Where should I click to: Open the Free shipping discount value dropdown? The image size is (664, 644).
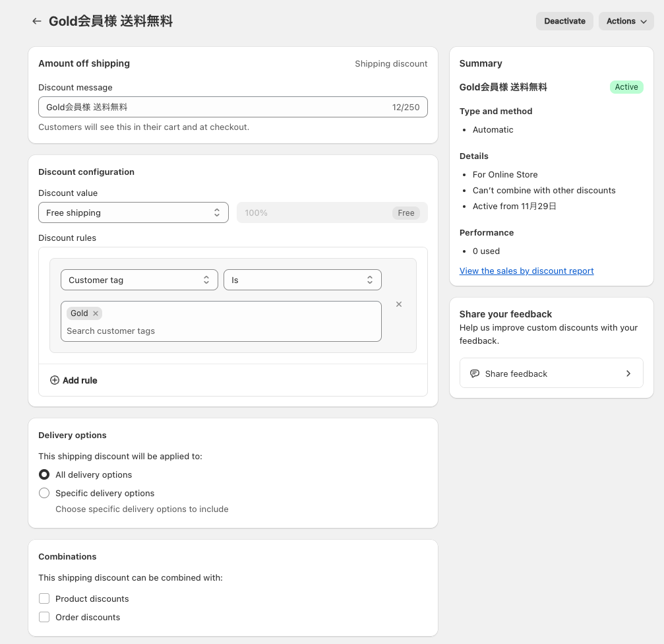click(133, 212)
